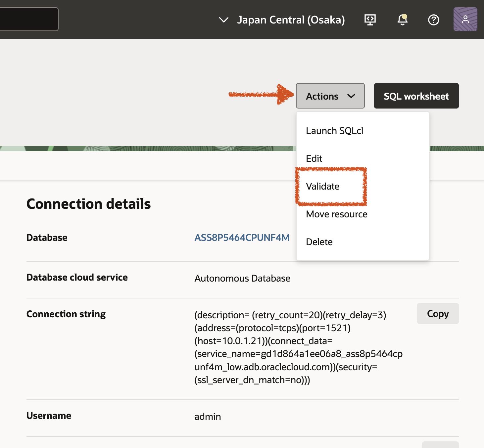The height and width of the screenshot is (448, 484).
Task: Open the Actions dropdown
Action: click(x=330, y=96)
